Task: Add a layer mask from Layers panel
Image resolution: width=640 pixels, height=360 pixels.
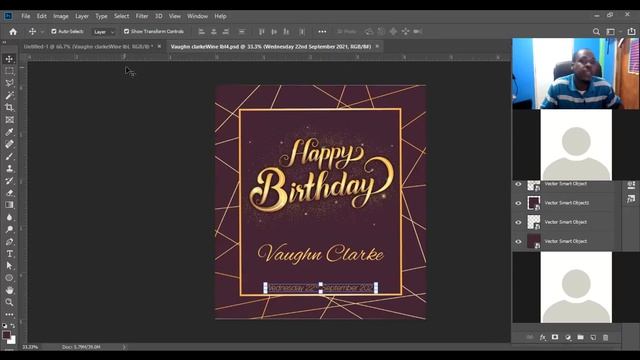Action: (x=555, y=338)
